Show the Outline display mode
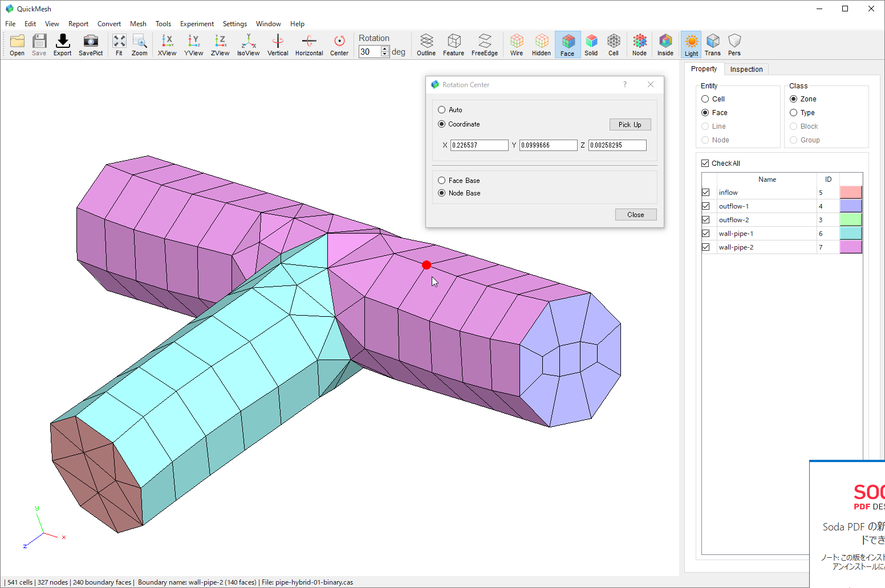 point(426,44)
